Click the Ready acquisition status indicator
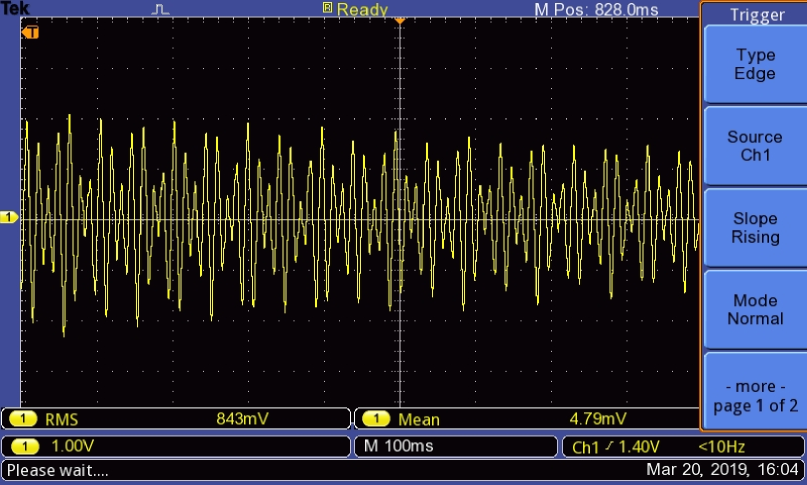 [x=355, y=9]
